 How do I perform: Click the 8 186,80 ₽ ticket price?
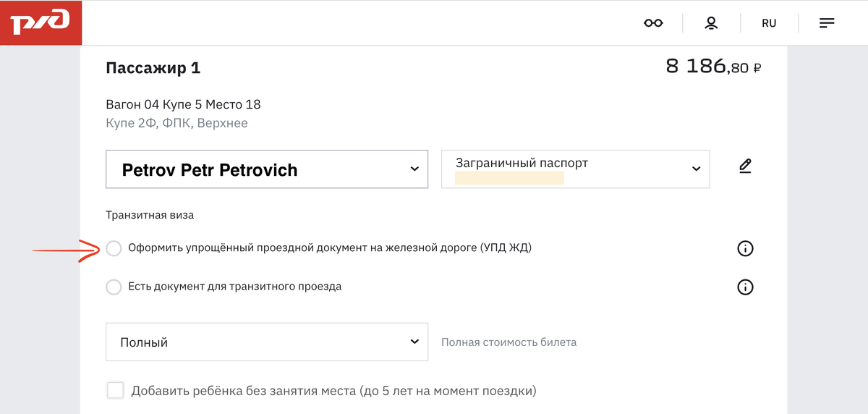pyautogui.click(x=713, y=67)
